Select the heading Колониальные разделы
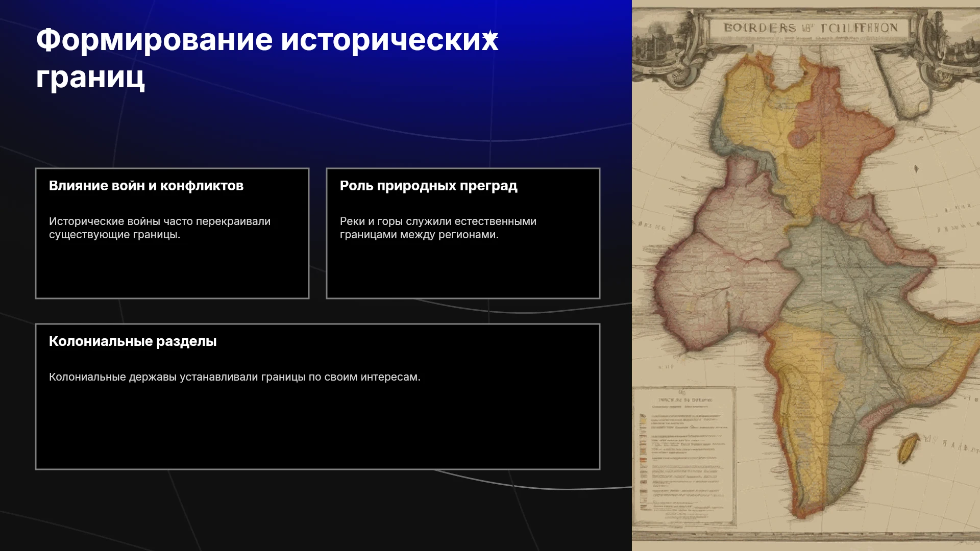 (x=133, y=341)
